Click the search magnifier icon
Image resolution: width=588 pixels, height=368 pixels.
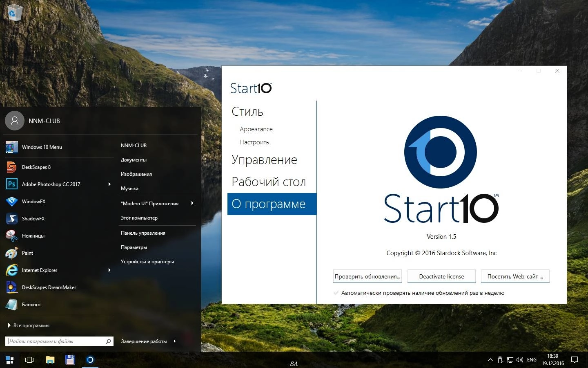point(108,341)
